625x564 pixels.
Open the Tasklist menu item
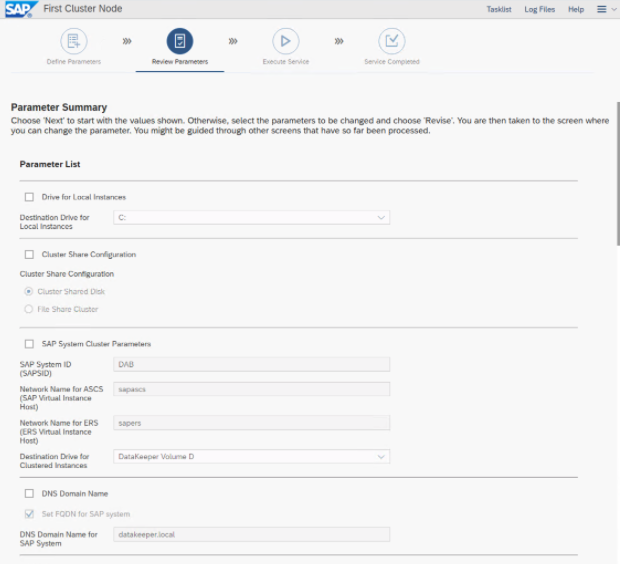coord(499,9)
